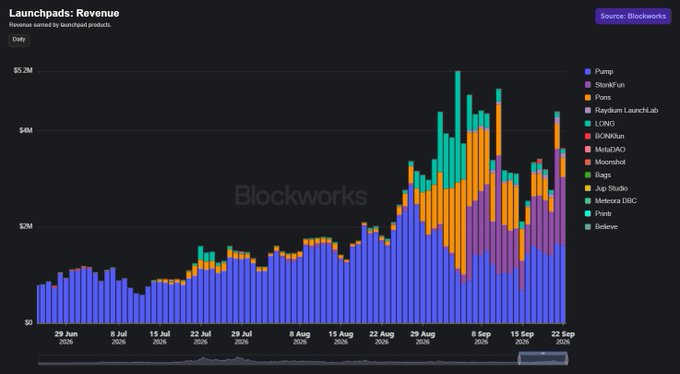Toggle Bags series in legend
Image resolution: width=680 pixels, height=374 pixels.
point(598,175)
